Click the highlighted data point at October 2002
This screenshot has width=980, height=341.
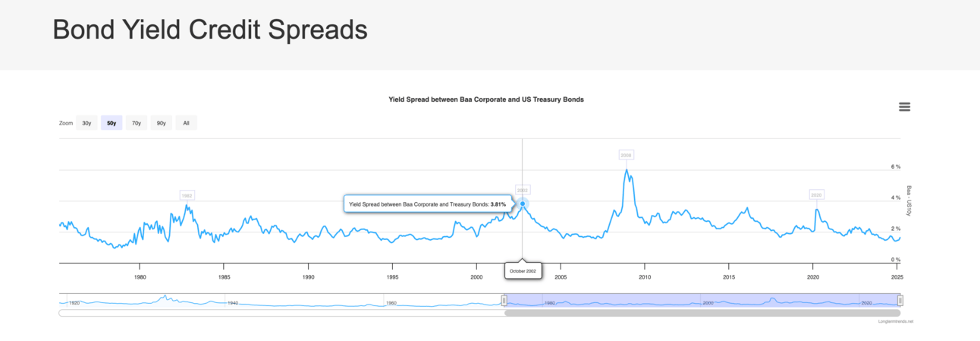523,204
